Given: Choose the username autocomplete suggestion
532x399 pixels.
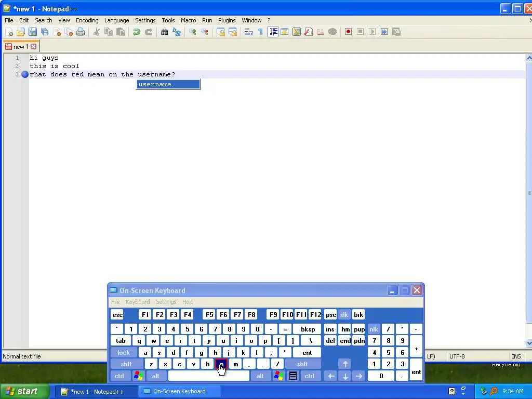Looking at the screenshot, I should (x=168, y=84).
